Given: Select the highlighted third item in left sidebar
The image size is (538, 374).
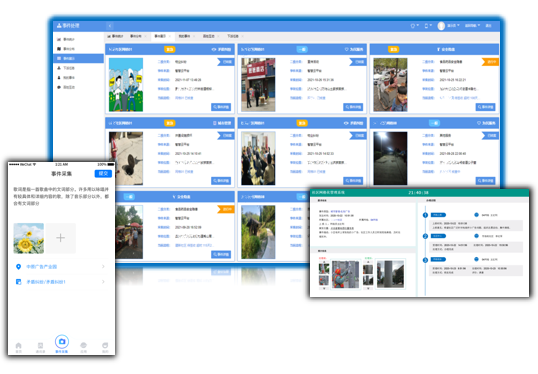Looking at the screenshot, I should point(79,58).
